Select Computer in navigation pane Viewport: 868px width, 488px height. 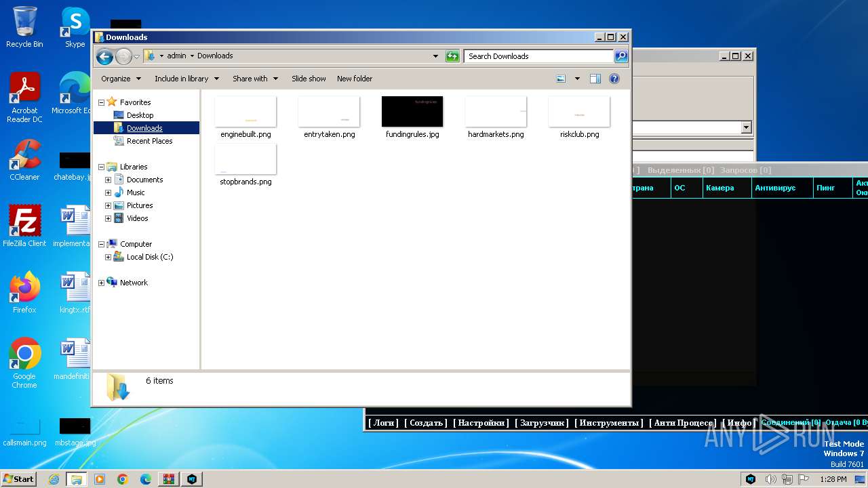[x=136, y=244]
